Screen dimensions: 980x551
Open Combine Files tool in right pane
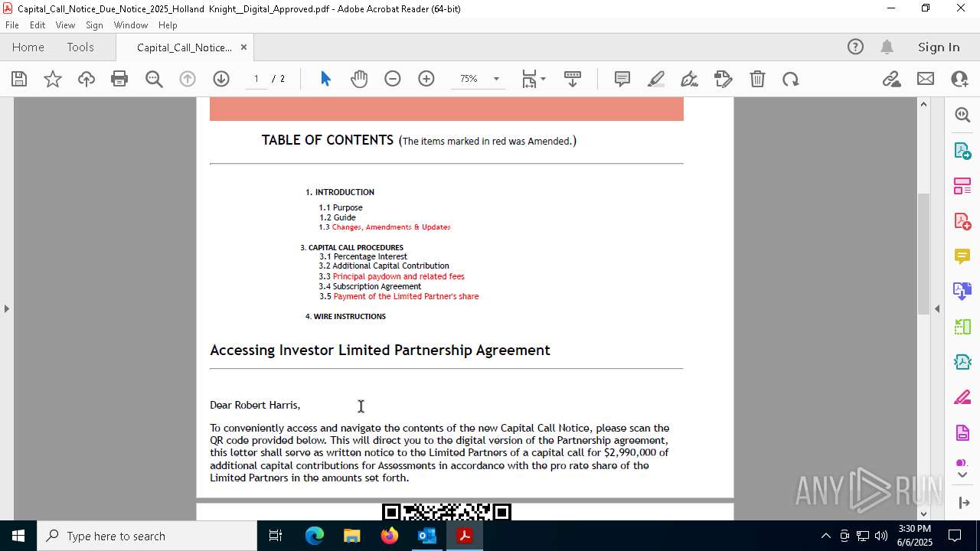pos(962,292)
